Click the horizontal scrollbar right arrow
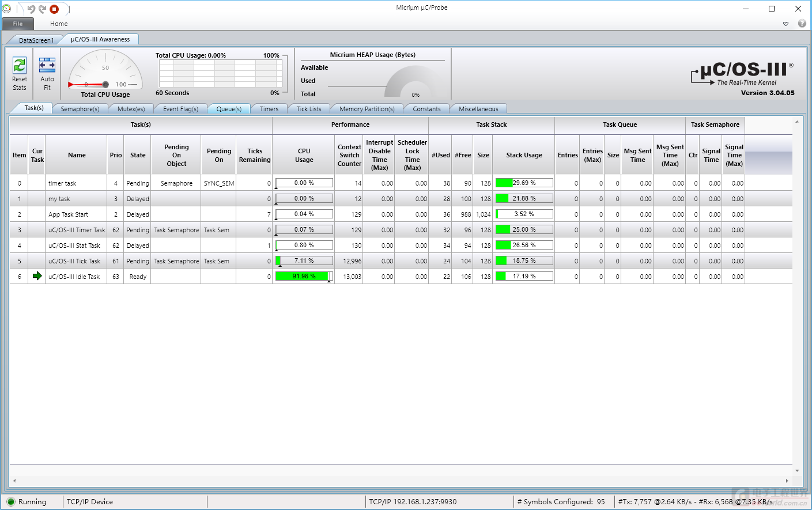812x510 pixels. pos(787,481)
